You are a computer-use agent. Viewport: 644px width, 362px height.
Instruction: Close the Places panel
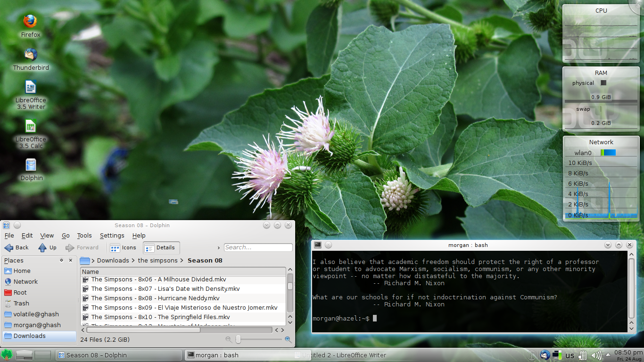click(x=71, y=260)
